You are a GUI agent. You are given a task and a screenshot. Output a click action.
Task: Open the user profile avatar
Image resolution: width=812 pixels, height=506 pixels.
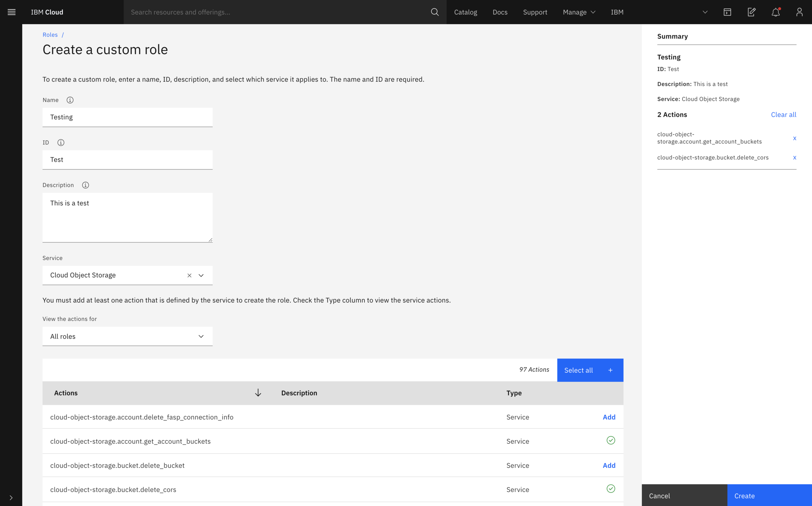click(x=799, y=12)
